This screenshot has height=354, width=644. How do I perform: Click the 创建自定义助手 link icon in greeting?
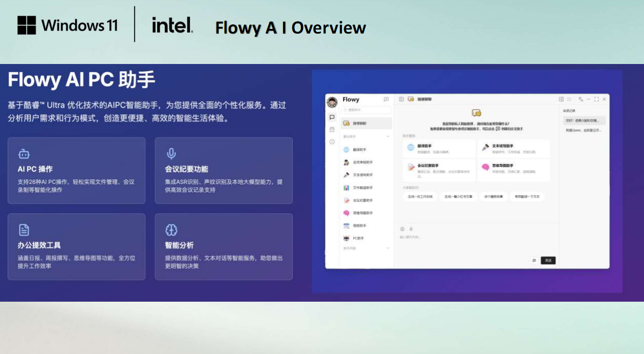(x=499, y=129)
